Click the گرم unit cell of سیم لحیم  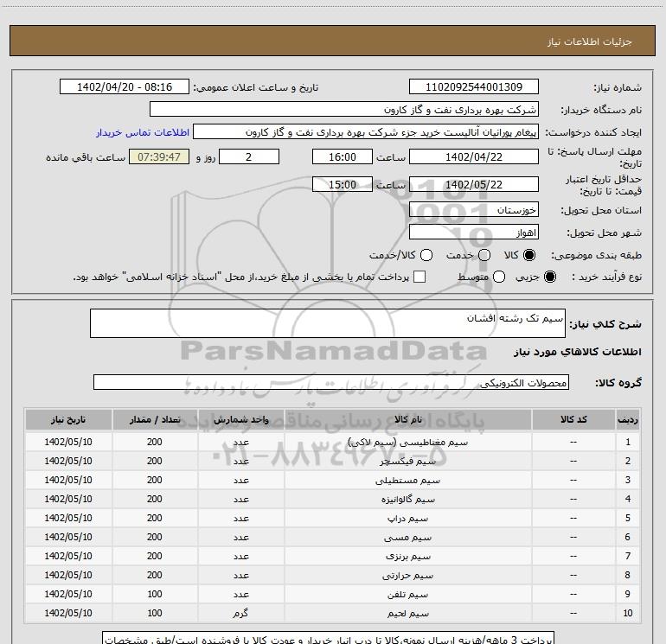240,613
